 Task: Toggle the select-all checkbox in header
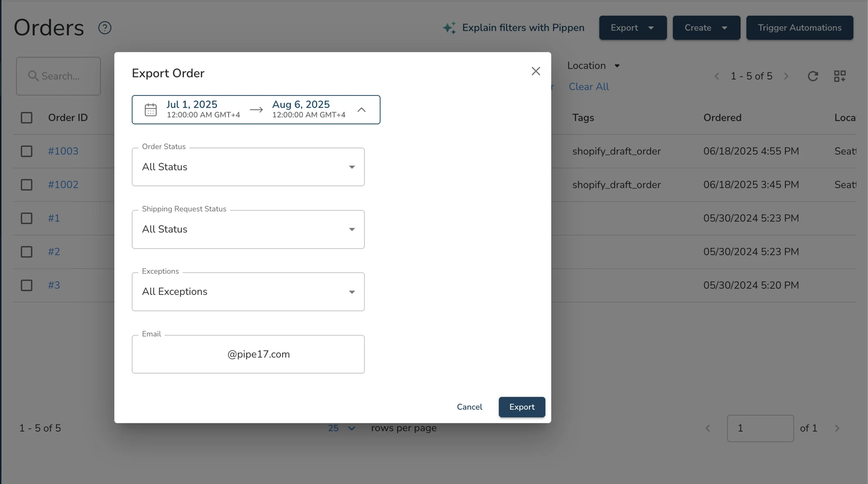[x=27, y=118]
